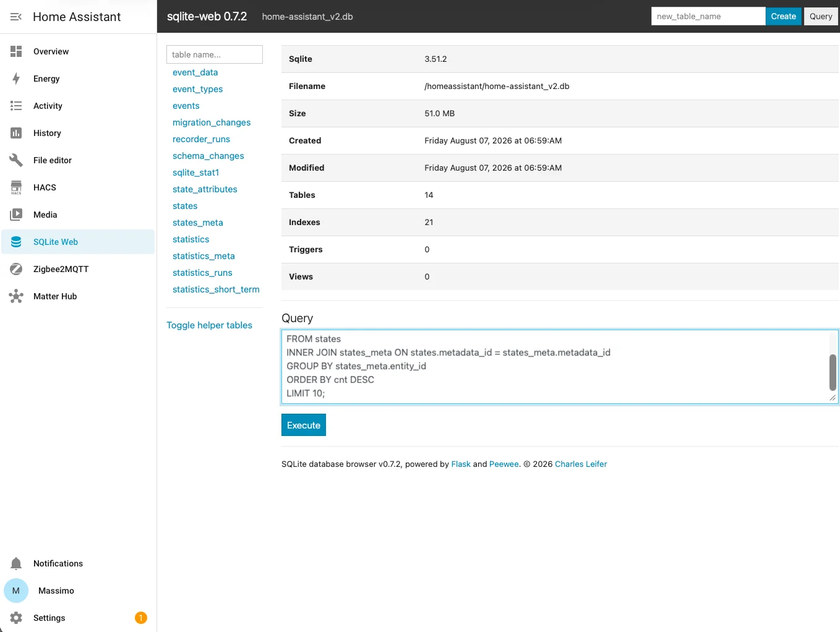Select the SQLite Web database icon
Viewport: 840px width, 632px height.
click(16, 242)
